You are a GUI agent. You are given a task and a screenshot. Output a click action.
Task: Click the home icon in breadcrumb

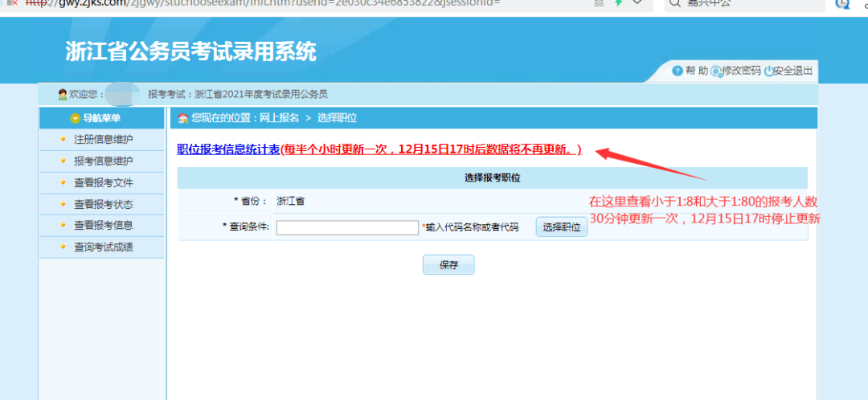pos(183,118)
